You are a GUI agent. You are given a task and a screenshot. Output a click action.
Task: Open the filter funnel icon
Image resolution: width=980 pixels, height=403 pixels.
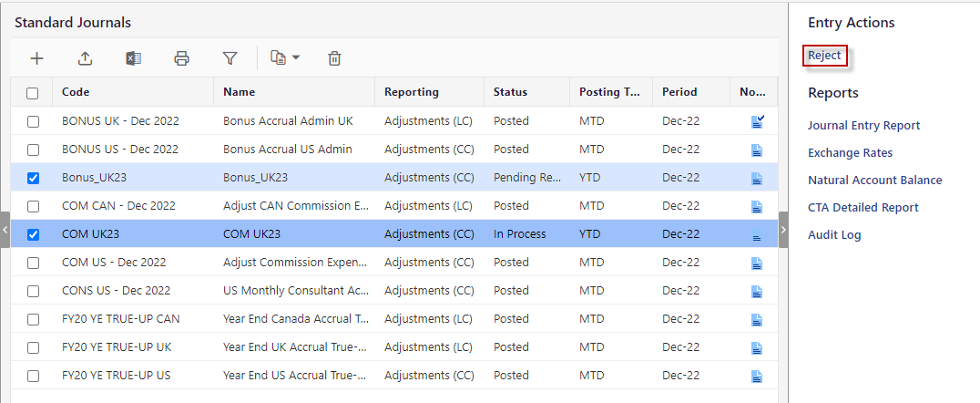click(x=230, y=59)
